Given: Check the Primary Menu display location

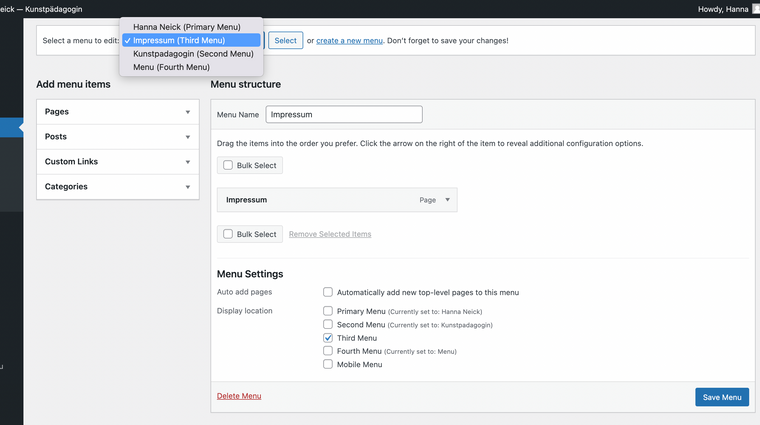Looking at the screenshot, I should [328, 311].
